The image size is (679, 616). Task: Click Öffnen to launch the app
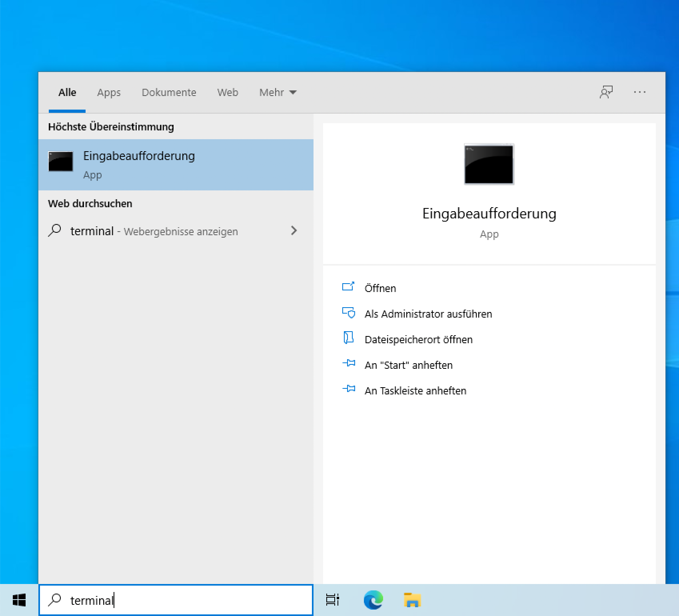point(380,288)
